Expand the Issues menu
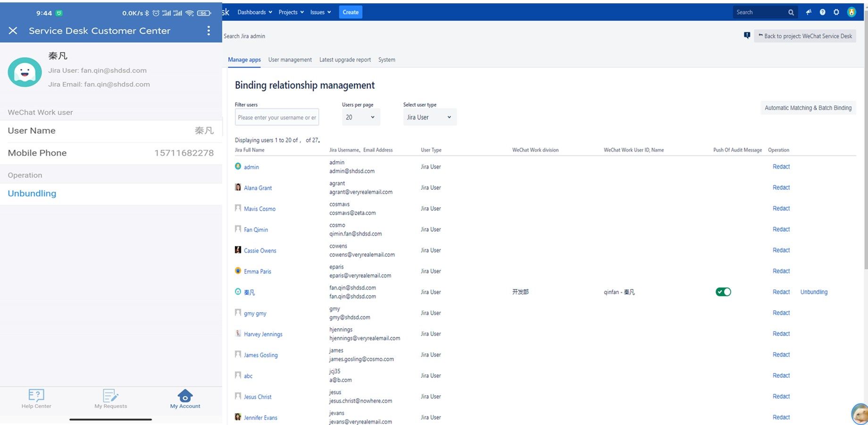 320,12
